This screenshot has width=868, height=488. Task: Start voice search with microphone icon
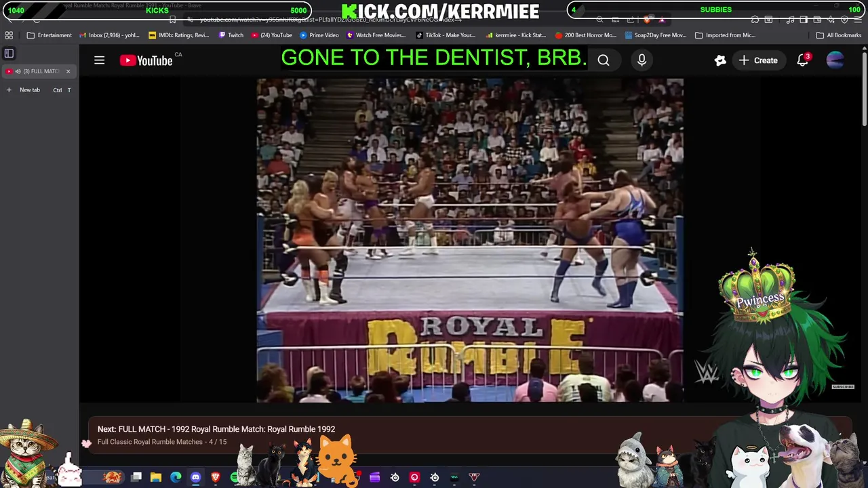(642, 60)
